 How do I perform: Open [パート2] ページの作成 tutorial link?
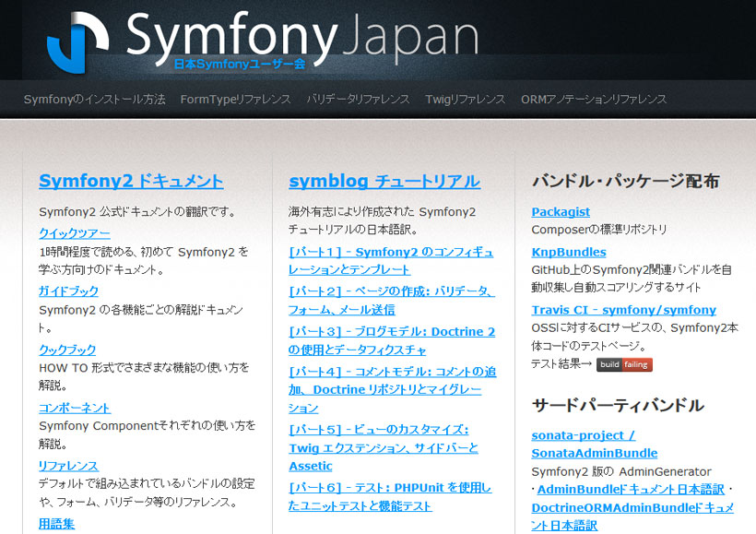click(392, 300)
